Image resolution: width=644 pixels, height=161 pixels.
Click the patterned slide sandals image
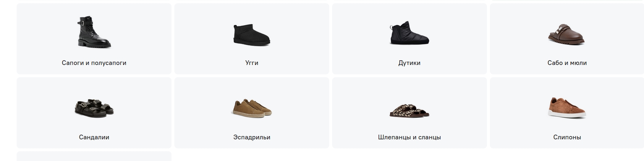410,110
